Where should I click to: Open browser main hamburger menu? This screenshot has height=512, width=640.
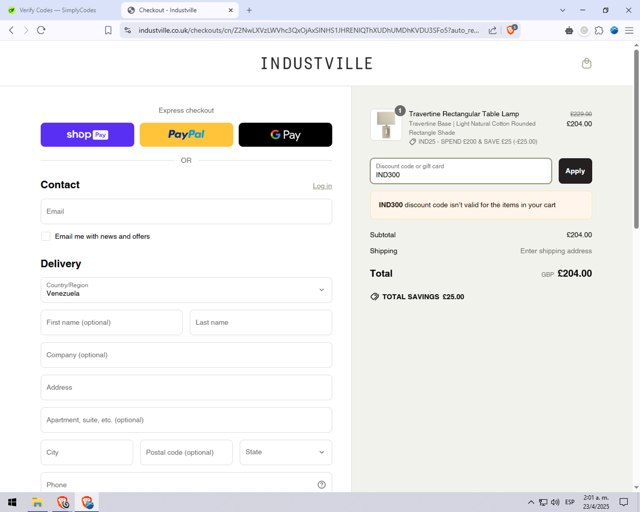[629, 30]
